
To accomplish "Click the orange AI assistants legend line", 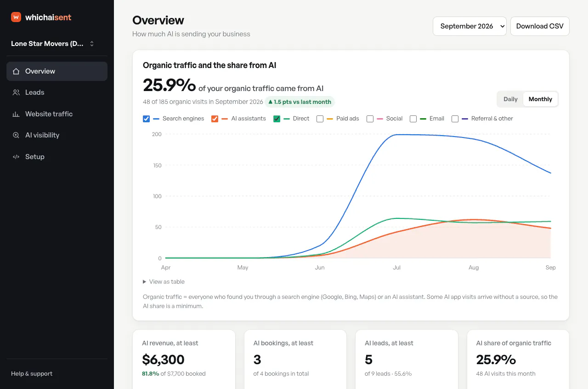I will tap(225, 119).
